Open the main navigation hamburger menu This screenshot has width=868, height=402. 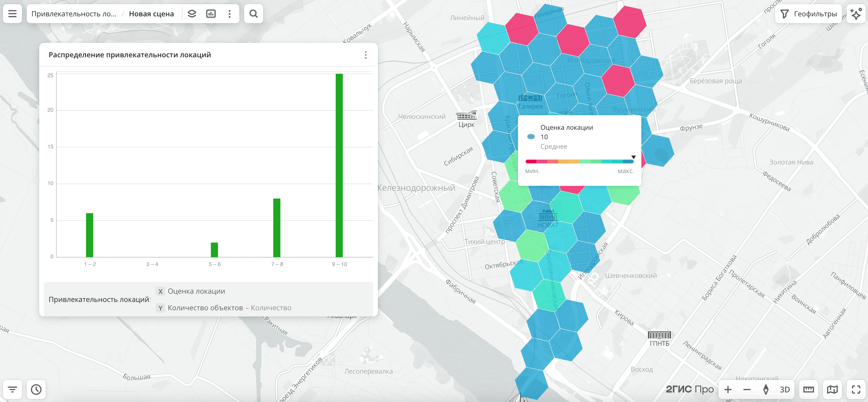[12, 13]
